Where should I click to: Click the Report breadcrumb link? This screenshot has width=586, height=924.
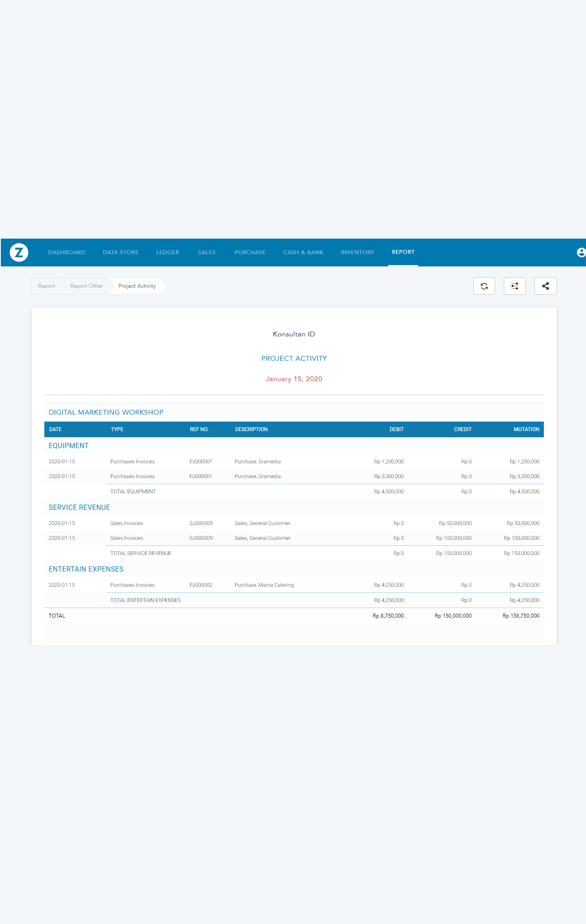[47, 286]
